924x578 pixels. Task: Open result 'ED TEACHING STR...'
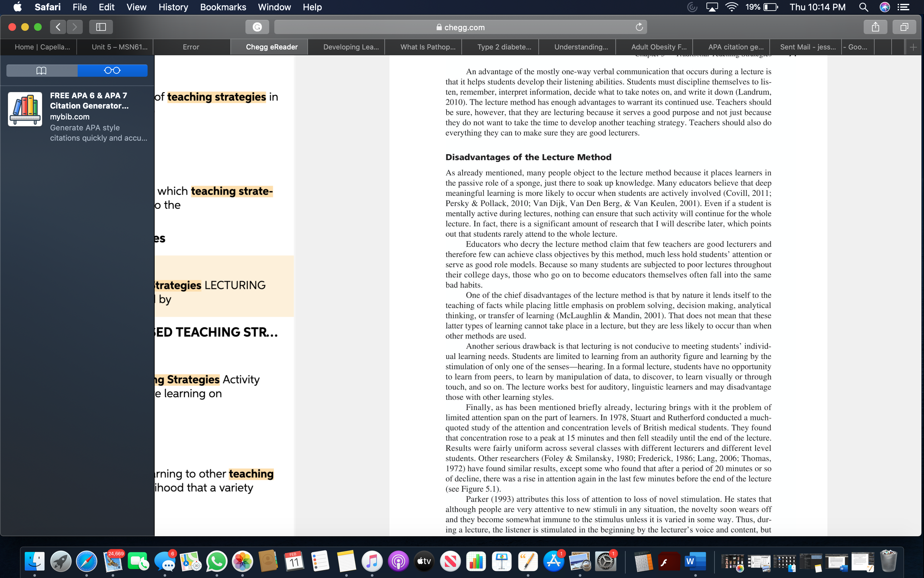pyautogui.click(x=217, y=332)
